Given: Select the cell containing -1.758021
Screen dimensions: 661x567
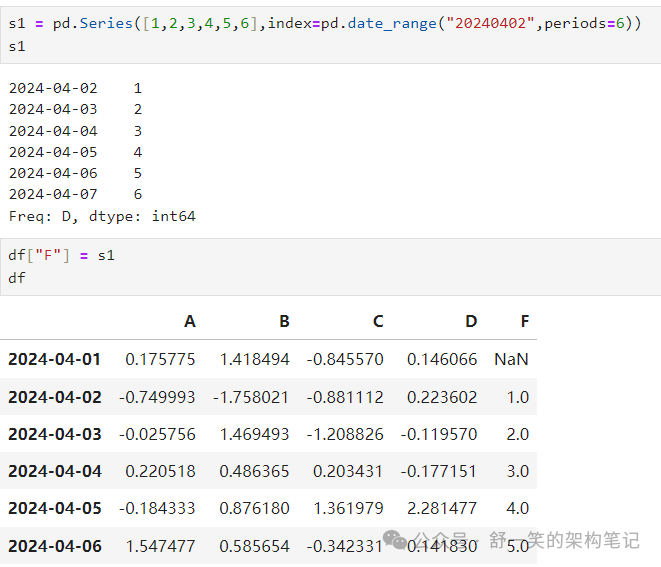Looking at the screenshot, I should point(251,397).
